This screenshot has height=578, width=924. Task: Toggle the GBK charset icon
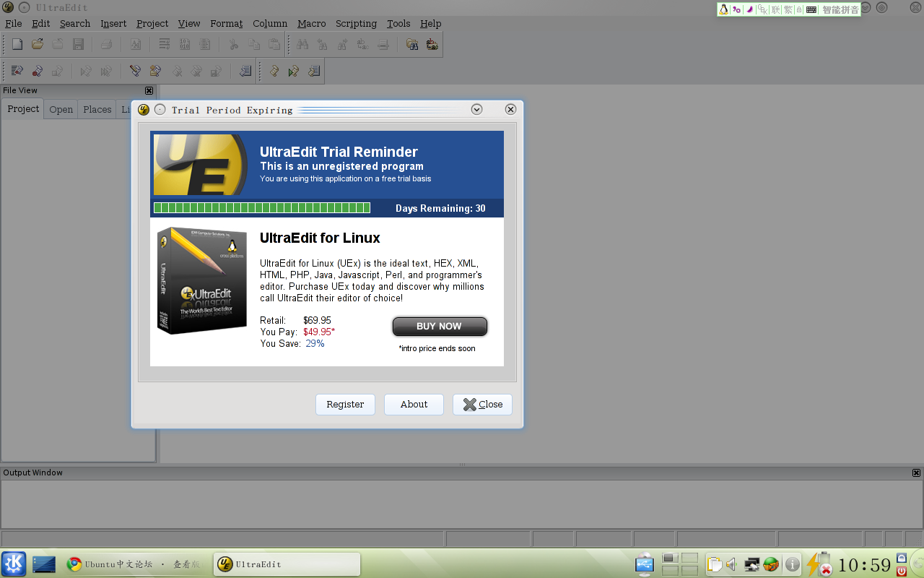coord(762,9)
